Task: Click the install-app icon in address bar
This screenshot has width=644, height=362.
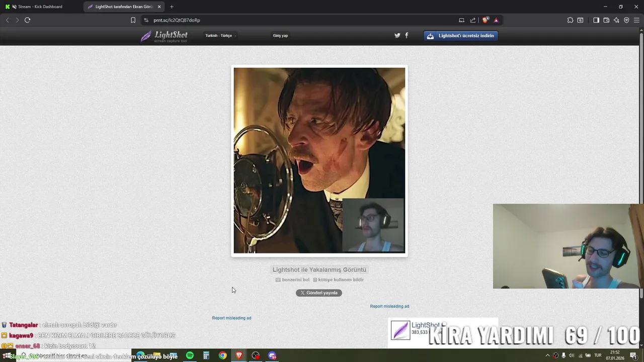Action: click(461, 20)
